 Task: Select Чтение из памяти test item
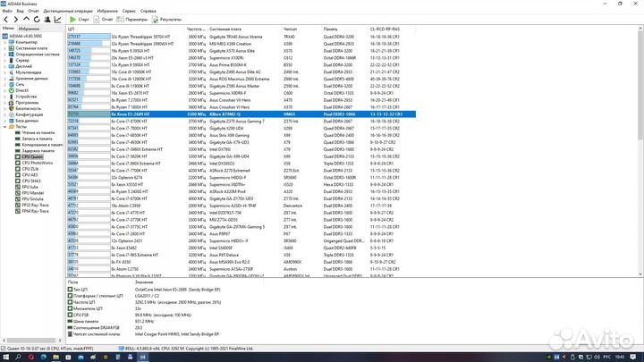coord(36,133)
